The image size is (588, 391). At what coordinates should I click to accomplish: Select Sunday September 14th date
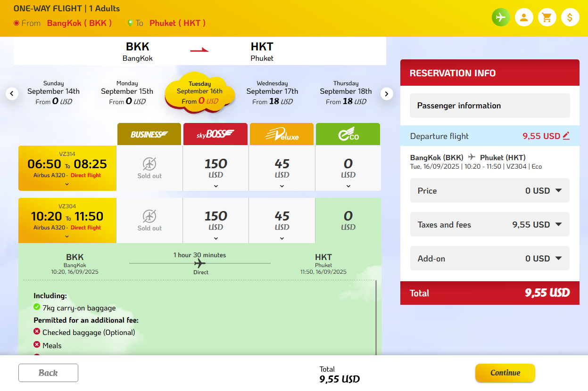coord(53,92)
